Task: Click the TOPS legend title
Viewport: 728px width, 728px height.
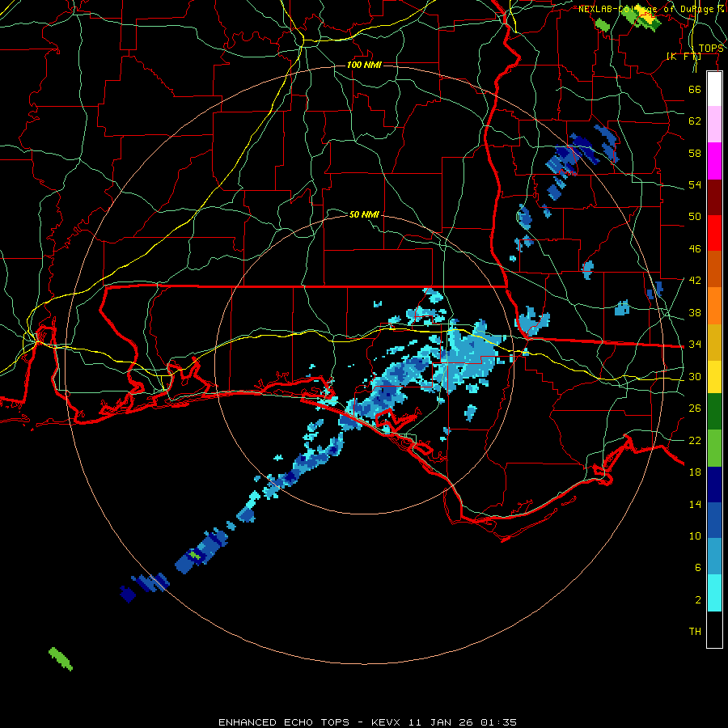Action: (x=711, y=48)
